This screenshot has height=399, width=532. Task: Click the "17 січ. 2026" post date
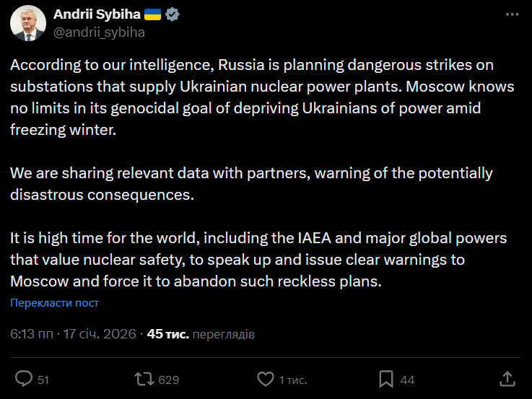101,334
